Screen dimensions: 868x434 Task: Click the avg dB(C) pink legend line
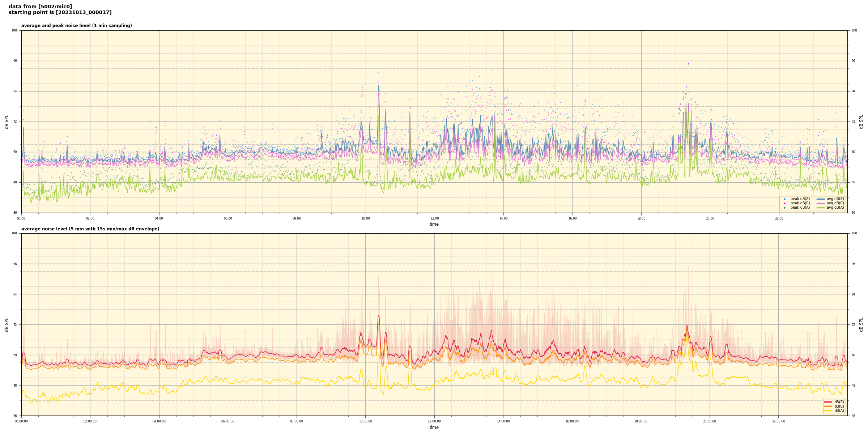(x=820, y=203)
